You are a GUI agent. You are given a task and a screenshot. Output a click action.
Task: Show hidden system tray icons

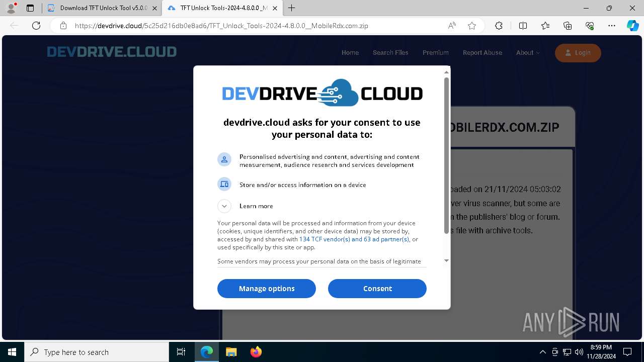pyautogui.click(x=542, y=352)
